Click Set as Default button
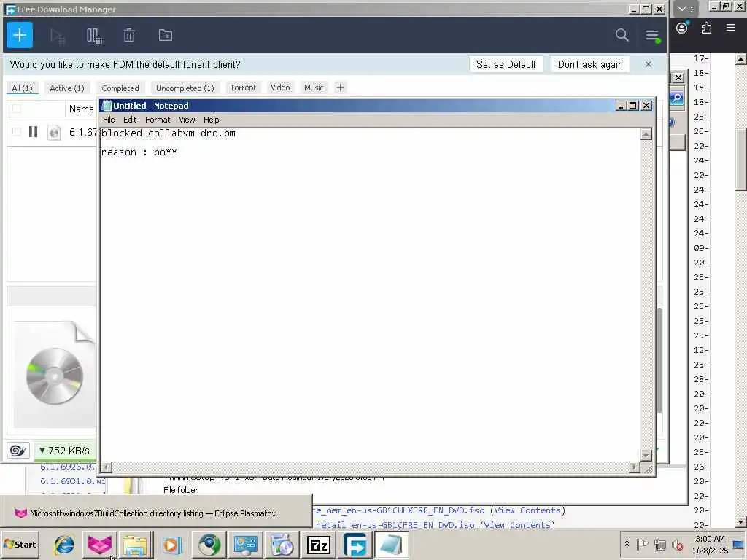The height and width of the screenshot is (560, 747). click(506, 64)
